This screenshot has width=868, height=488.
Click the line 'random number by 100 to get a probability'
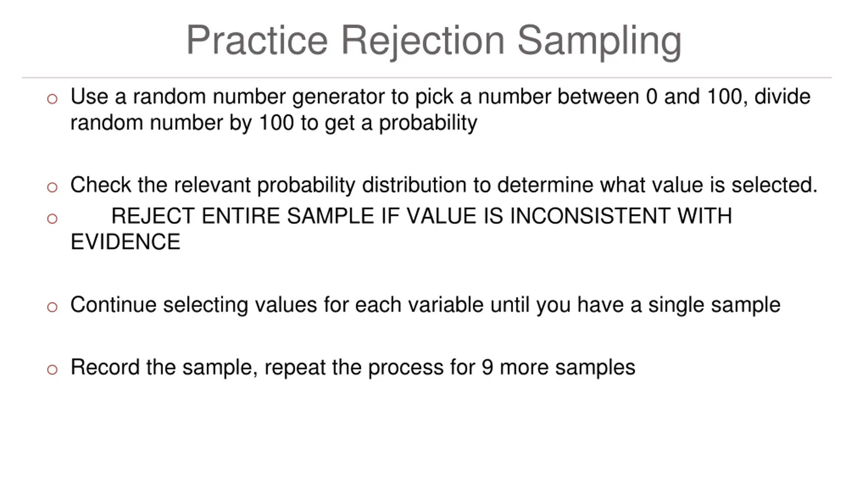(274, 123)
